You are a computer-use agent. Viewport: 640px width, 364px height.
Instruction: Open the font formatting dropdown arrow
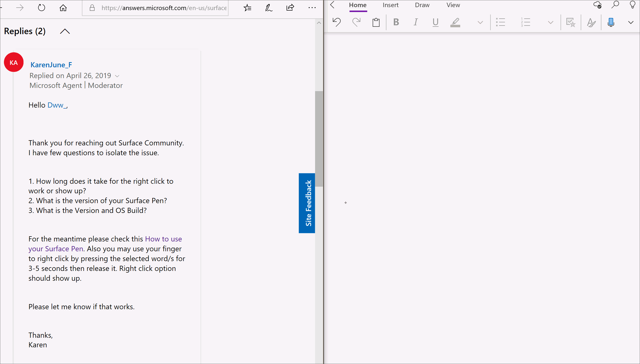pyautogui.click(x=480, y=22)
